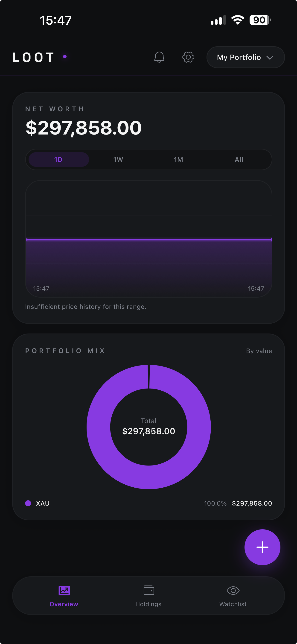297x644 pixels.
Task: Switch chart range to 1W
Action: point(118,159)
